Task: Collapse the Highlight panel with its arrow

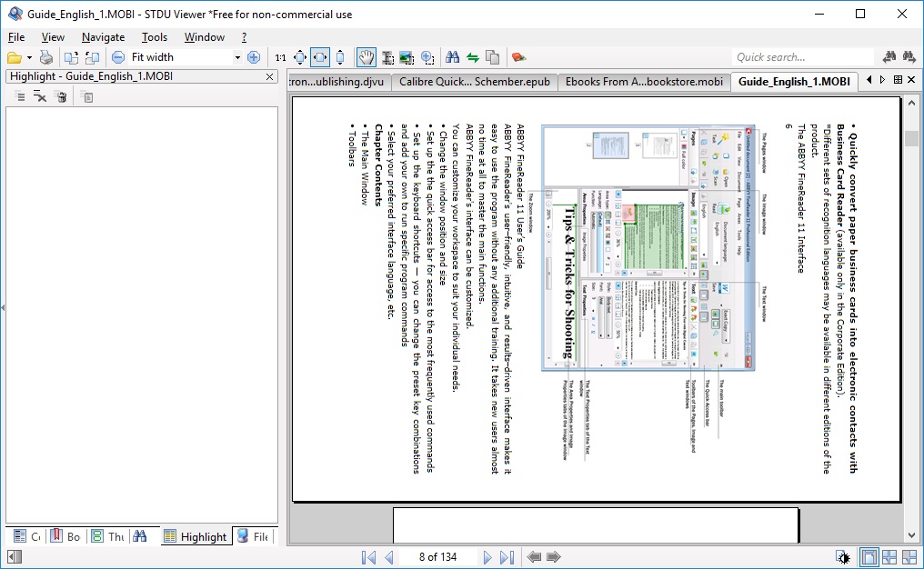Action: (x=4, y=306)
